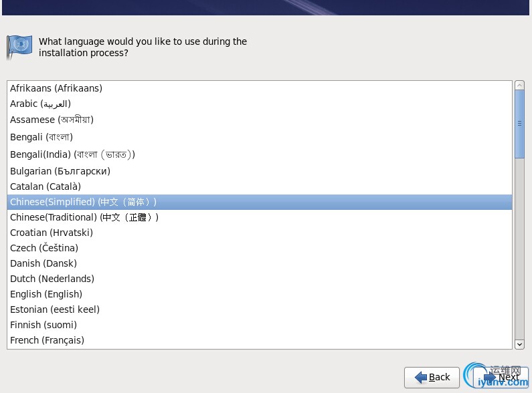
Task: Select Croatian (Hrvatski)
Action: tap(259, 233)
